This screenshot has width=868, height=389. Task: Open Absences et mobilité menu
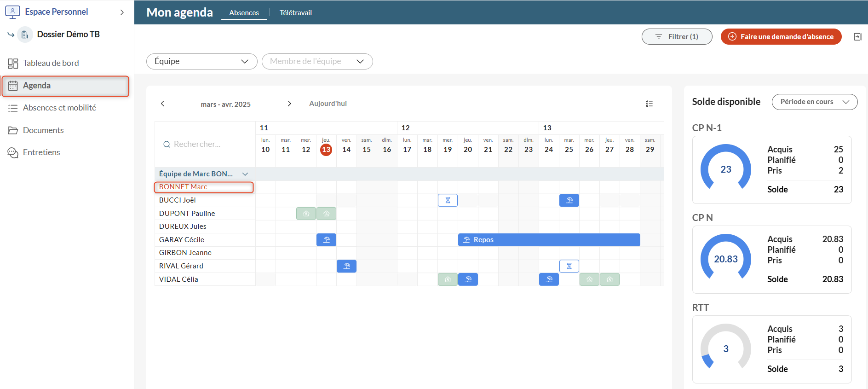point(59,108)
